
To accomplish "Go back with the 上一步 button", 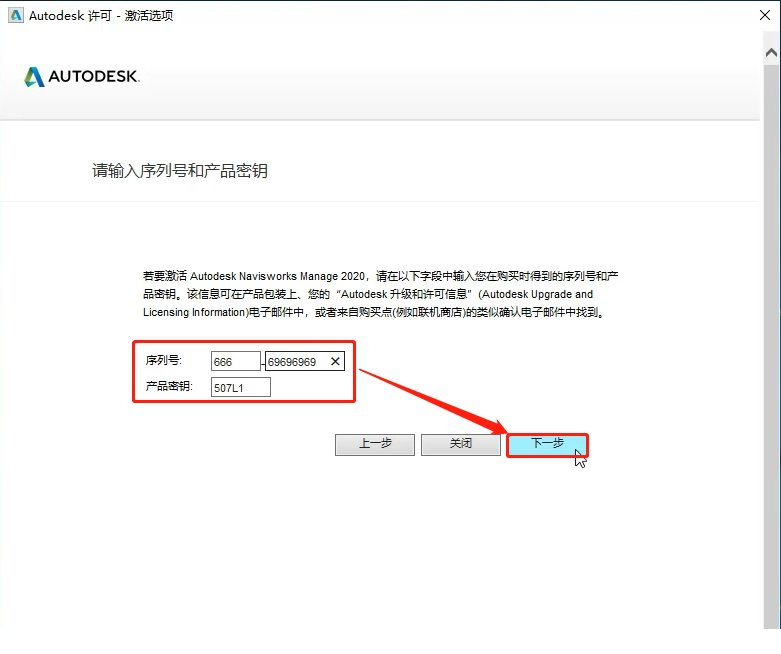I will (x=375, y=445).
